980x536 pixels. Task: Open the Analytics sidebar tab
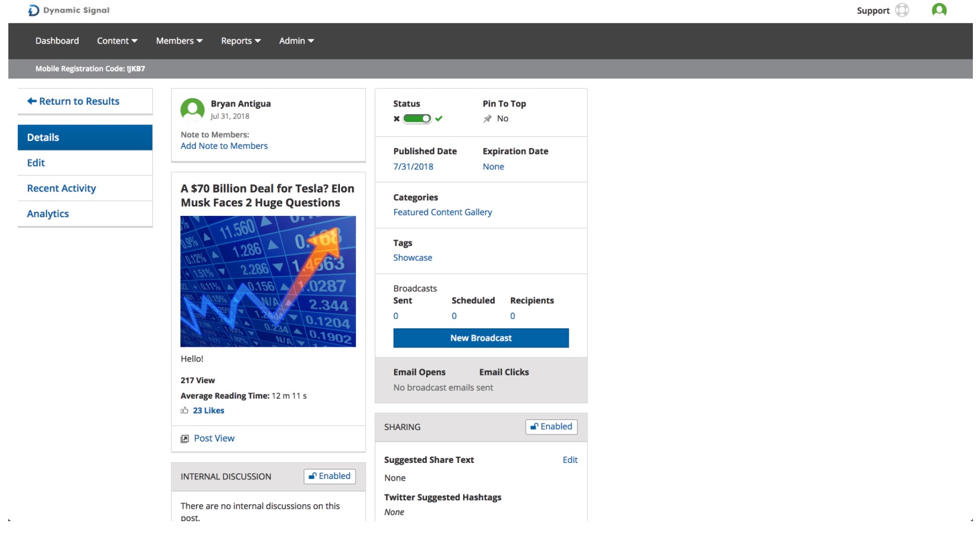coord(85,214)
